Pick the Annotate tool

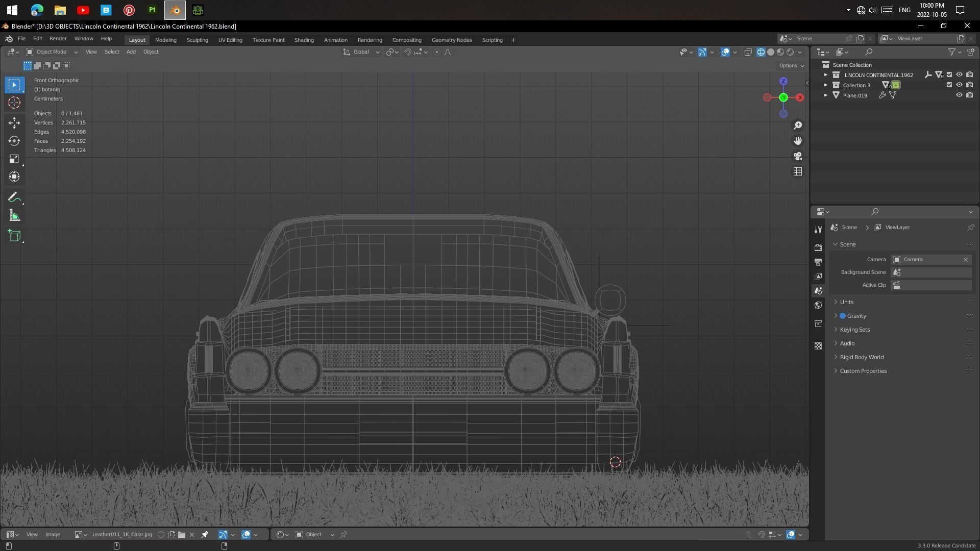pos(14,197)
